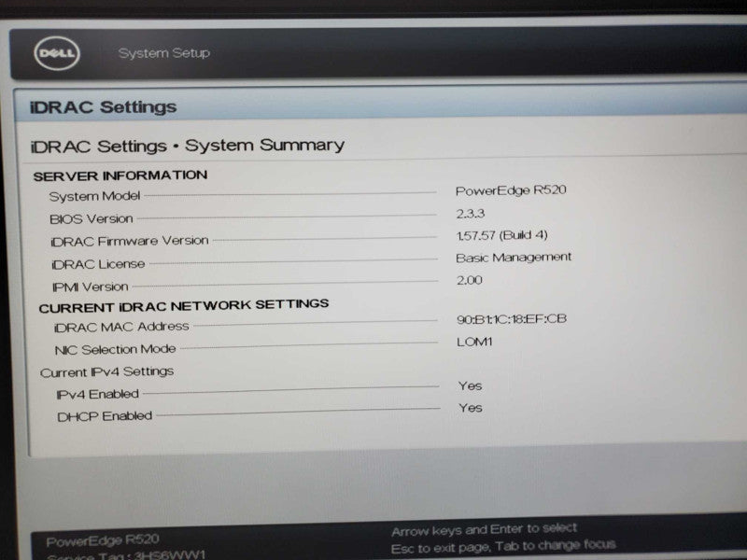Select the Yes value for DHCP Enabled
The height and width of the screenshot is (560, 747).
471,408
